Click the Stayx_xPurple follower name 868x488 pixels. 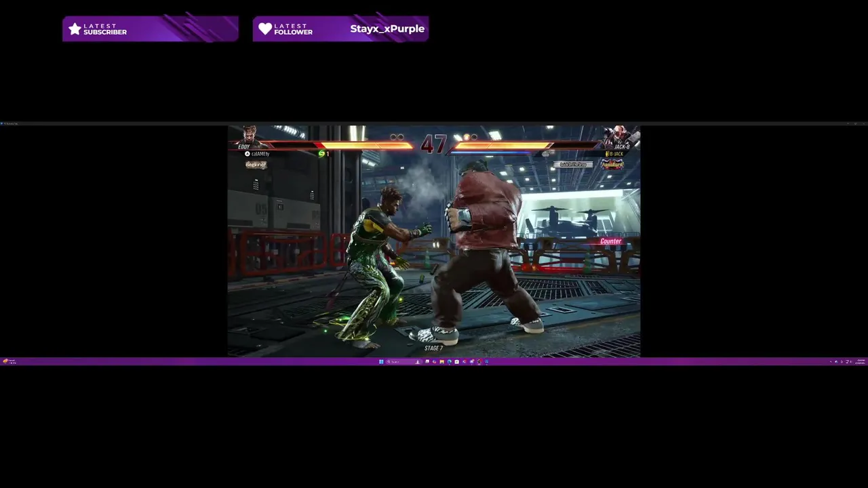coord(387,28)
